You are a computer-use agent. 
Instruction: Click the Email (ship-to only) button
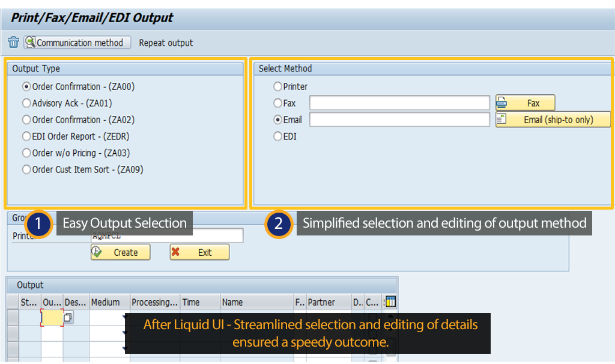pyautogui.click(x=553, y=120)
